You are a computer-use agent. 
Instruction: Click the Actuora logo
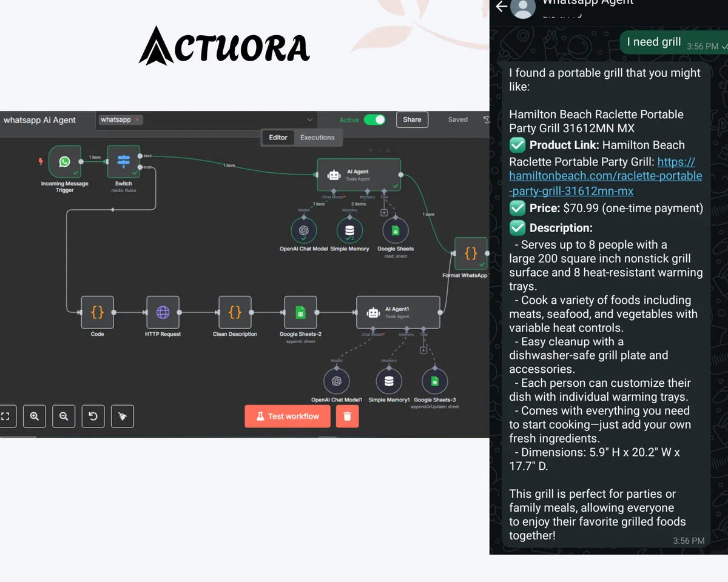tap(224, 46)
